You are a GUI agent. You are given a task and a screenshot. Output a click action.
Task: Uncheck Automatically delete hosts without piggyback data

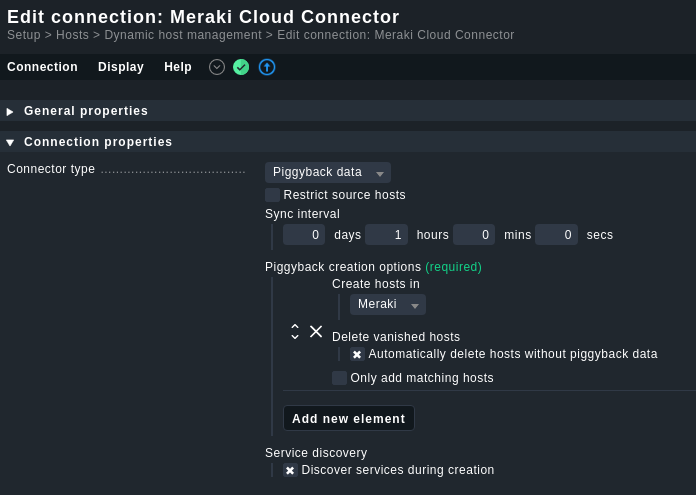[357, 354]
